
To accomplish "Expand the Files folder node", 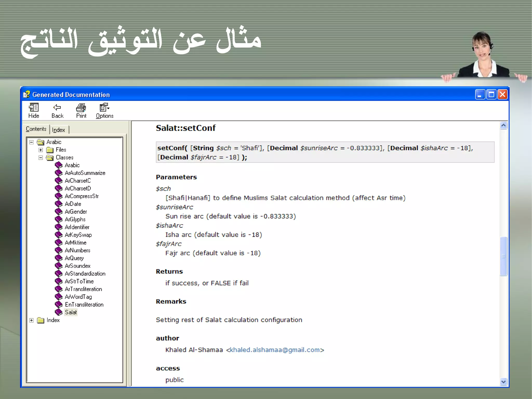I will point(41,150).
